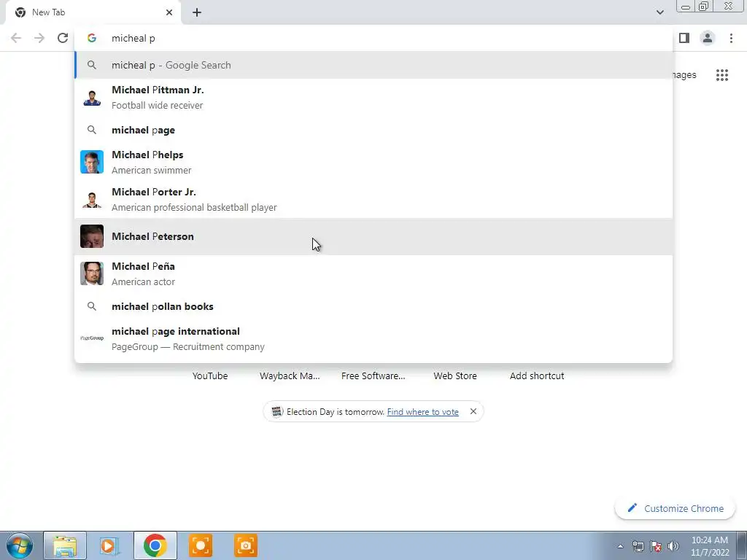747x560 pixels.
Task: Open the Windows Start menu
Action: click(x=20, y=545)
